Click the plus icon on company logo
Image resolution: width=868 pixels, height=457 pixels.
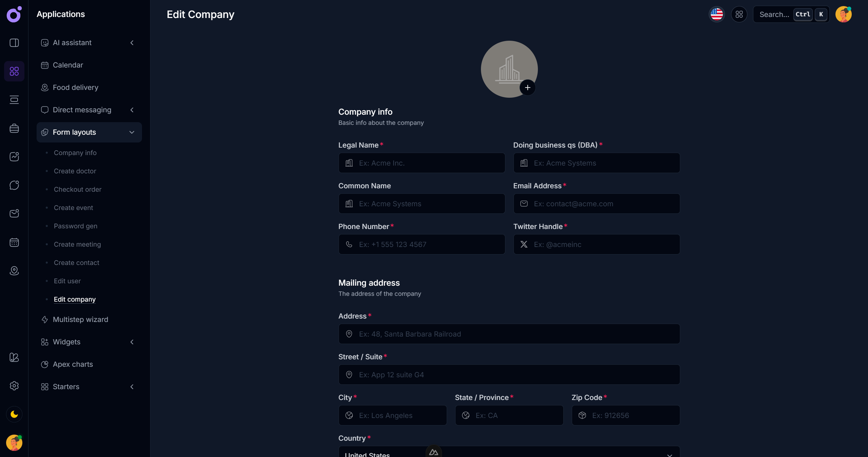click(527, 88)
